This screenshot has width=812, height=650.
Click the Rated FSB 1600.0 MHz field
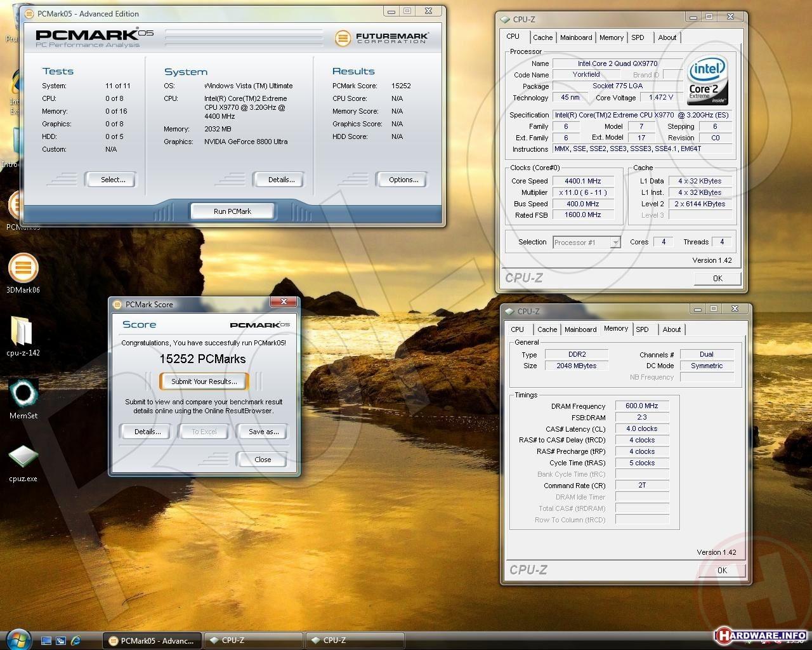pos(582,215)
